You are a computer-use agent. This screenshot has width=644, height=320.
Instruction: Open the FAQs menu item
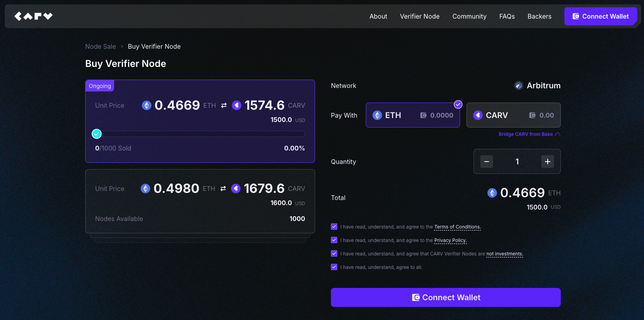point(507,16)
